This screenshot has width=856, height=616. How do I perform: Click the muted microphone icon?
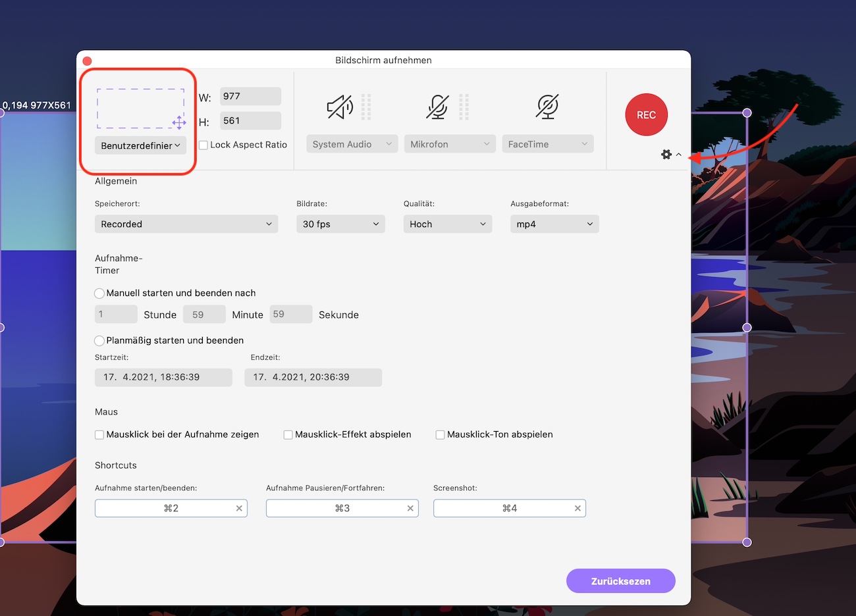click(437, 107)
